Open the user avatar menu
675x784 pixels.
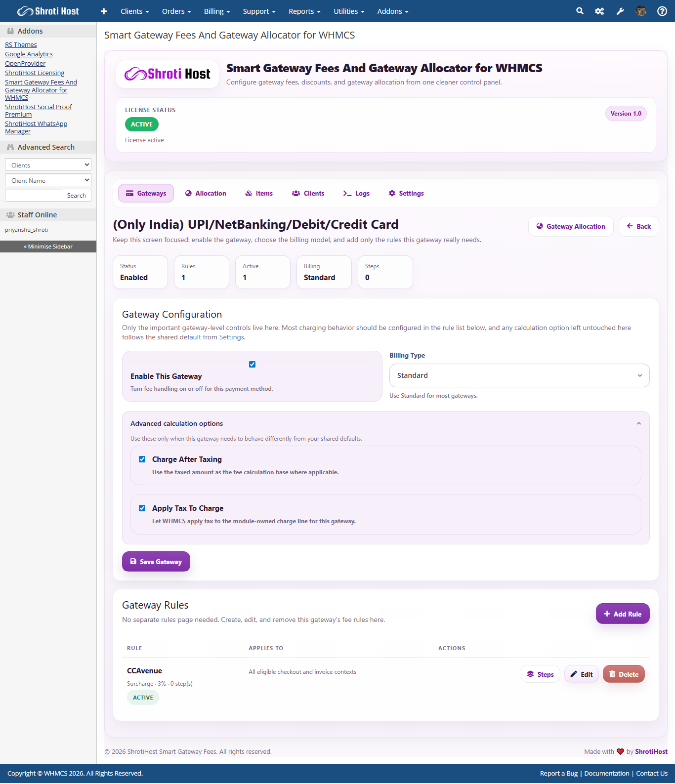point(641,11)
